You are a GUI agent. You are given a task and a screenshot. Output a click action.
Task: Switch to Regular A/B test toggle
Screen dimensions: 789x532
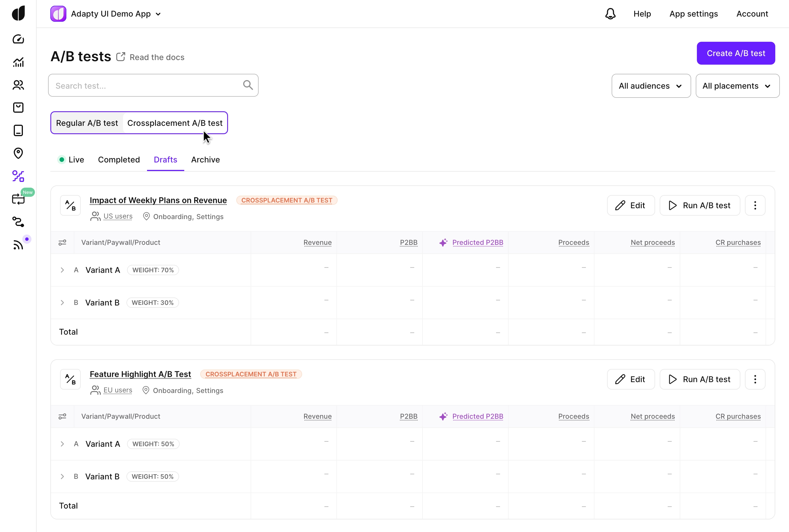(87, 123)
